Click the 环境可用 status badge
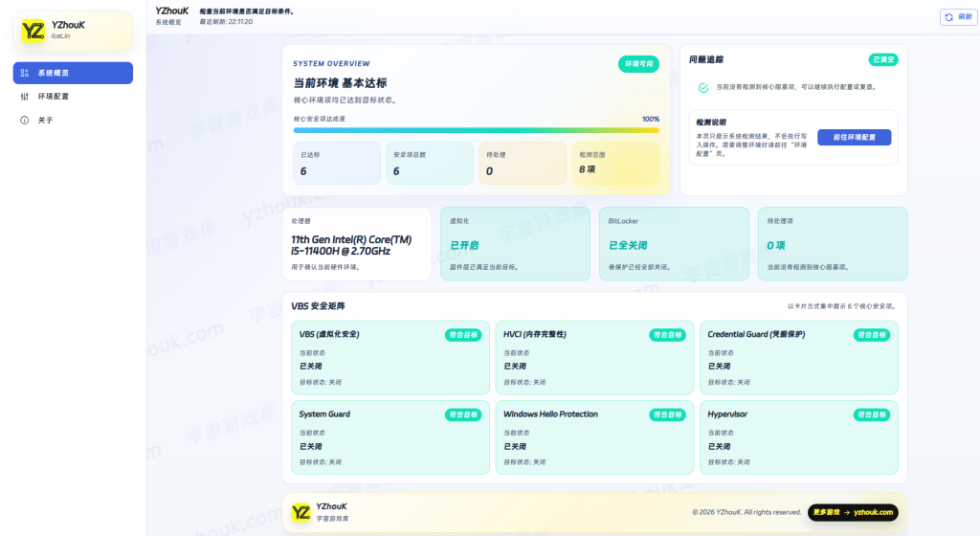The image size is (980, 536). [638, 64]
